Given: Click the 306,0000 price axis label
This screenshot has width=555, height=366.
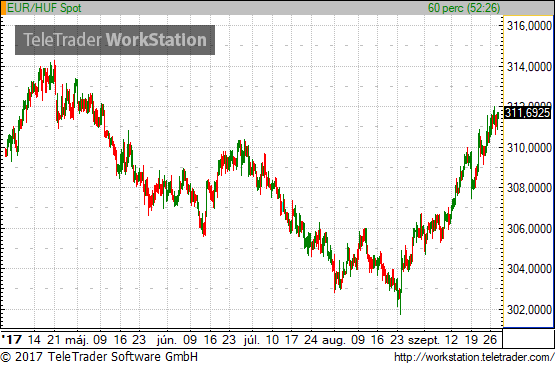Looking at the screenshot, I should [529, 229].
